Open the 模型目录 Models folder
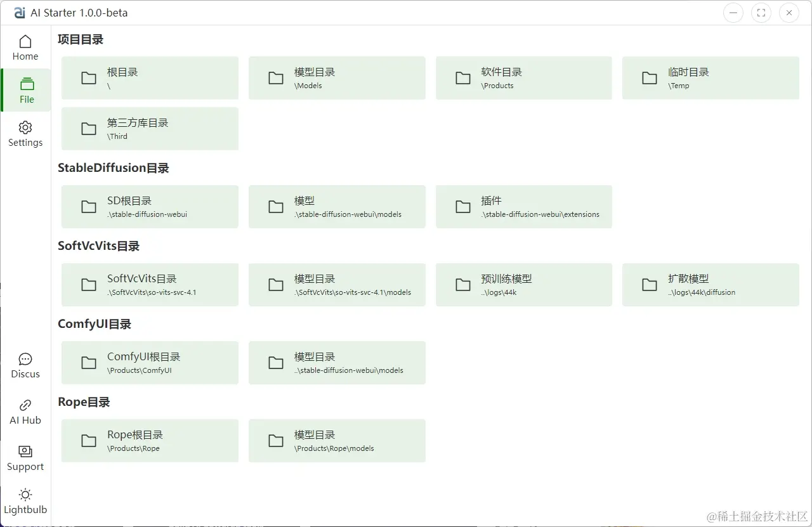 point(336,77)
